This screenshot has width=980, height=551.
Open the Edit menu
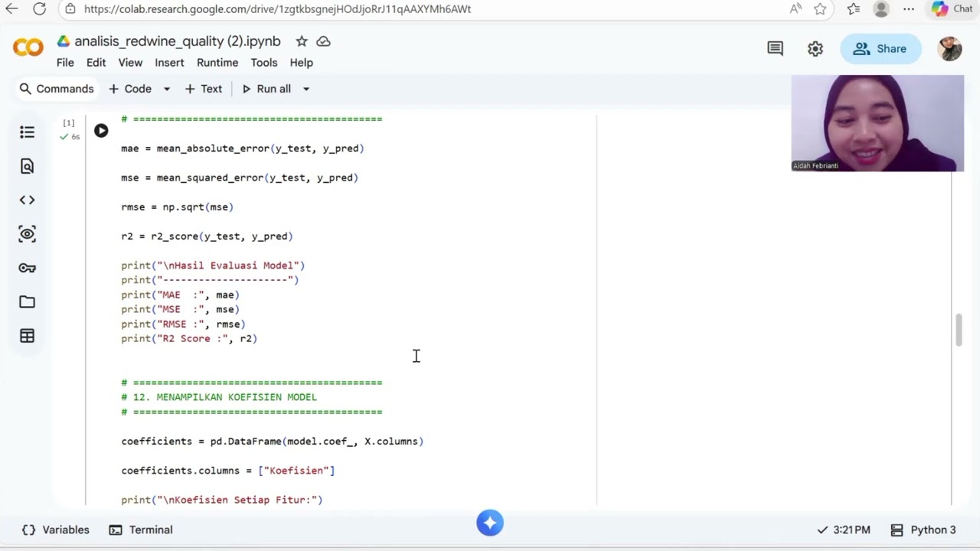[96, 63]
